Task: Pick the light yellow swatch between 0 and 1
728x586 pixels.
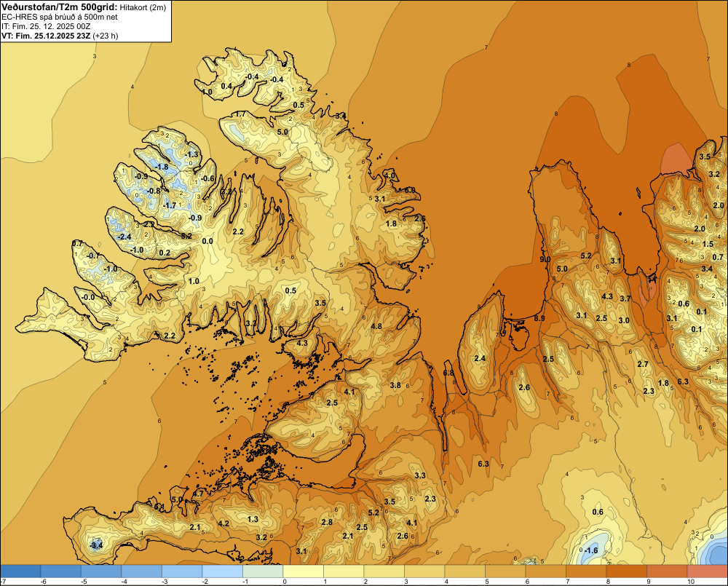Action: [x=303, y=571]
